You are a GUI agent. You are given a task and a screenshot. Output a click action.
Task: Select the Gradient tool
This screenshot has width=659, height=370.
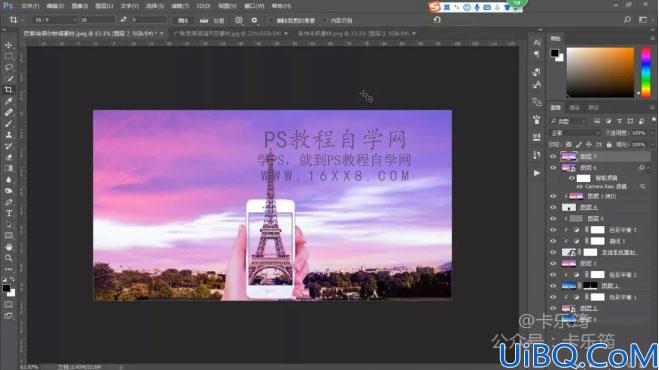tap(8, 168)
